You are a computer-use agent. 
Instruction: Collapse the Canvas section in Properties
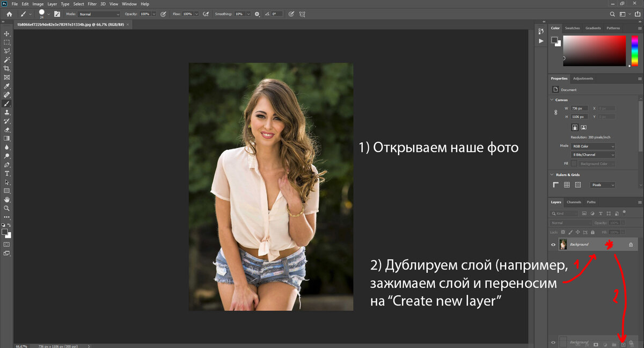point(552,99)
